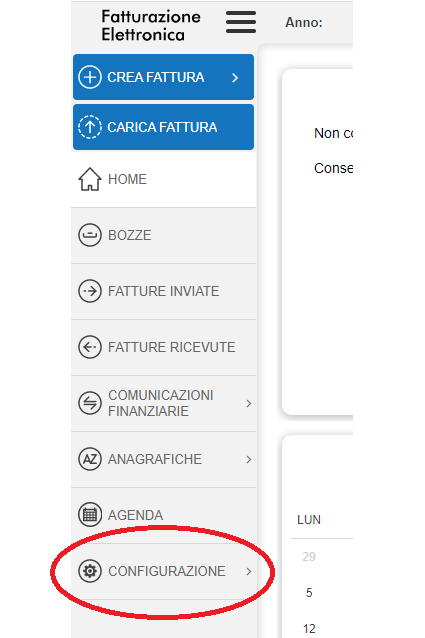The width and height of the screenshot is (425, 638).
Task: Click the Bozze drafts icon
Action: (90, 235)
